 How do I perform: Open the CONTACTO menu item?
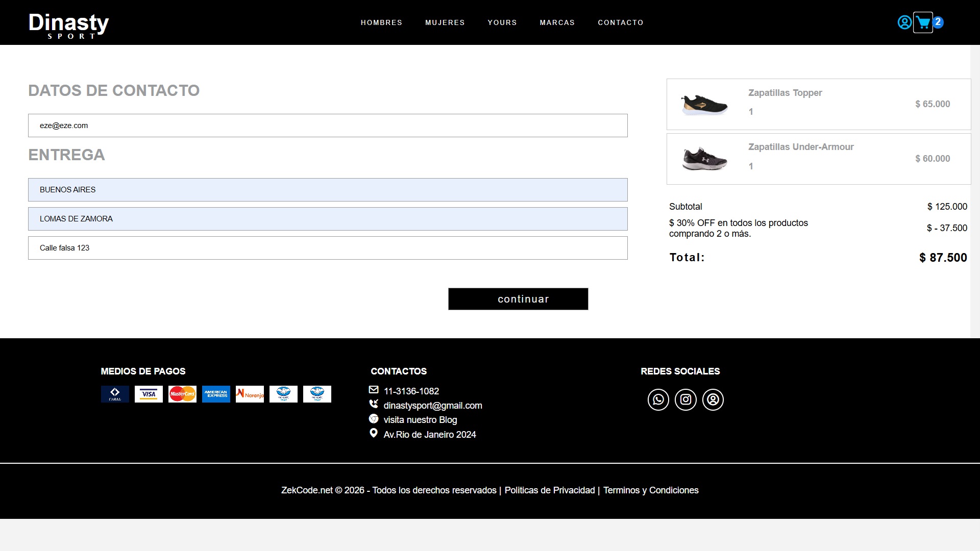point(620,22)
